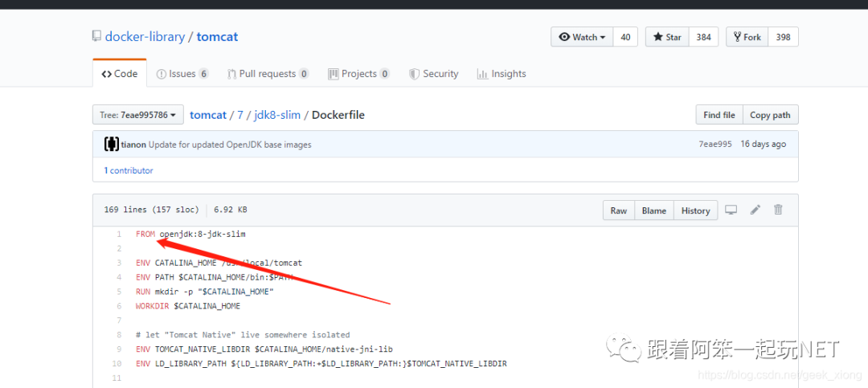Copy the file path

[770, 115]
